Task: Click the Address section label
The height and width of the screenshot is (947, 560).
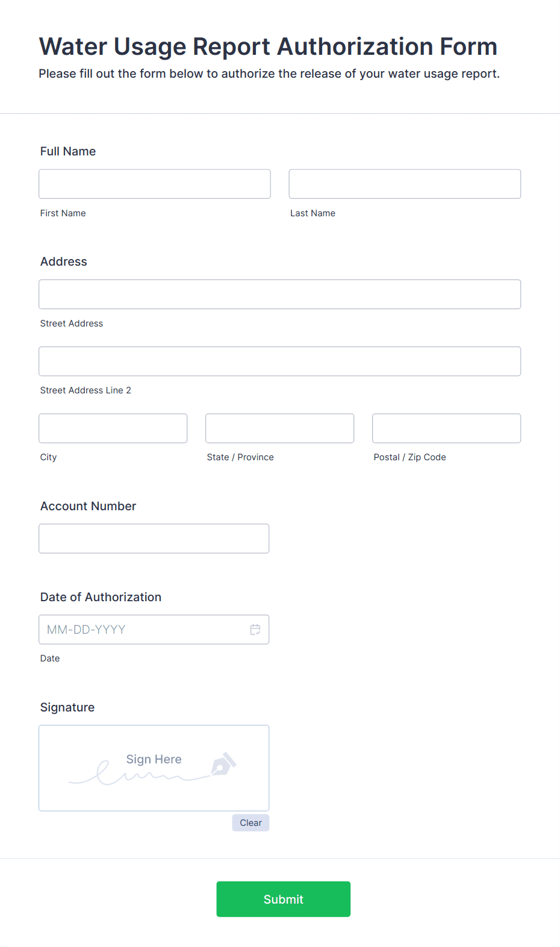Action: [64, 261]
